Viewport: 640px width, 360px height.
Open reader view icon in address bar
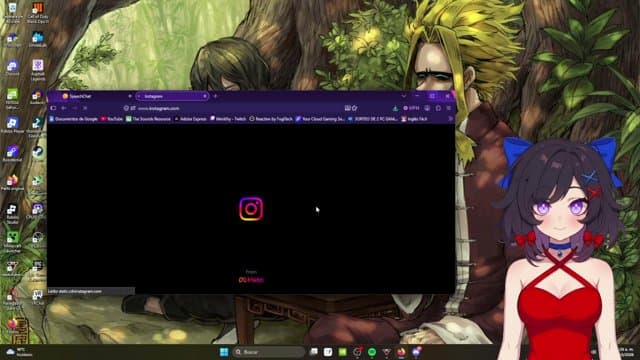[347, 108]
